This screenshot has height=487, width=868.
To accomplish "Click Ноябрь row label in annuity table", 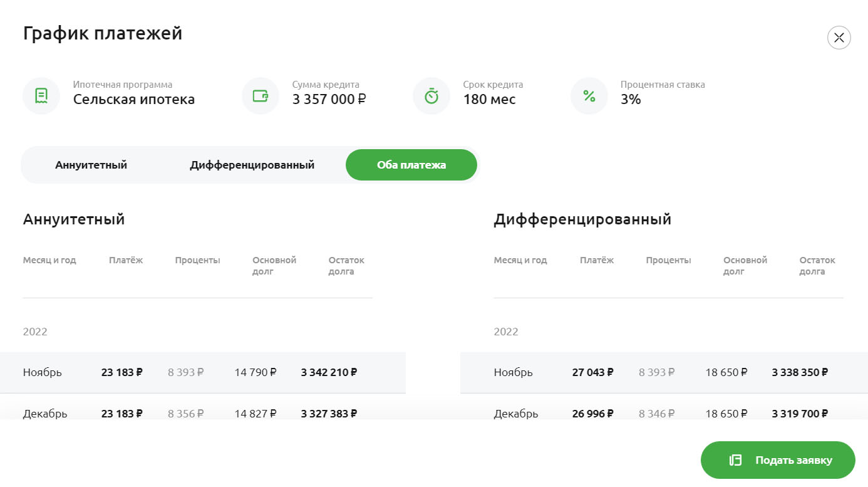I will tap(43, 372).
